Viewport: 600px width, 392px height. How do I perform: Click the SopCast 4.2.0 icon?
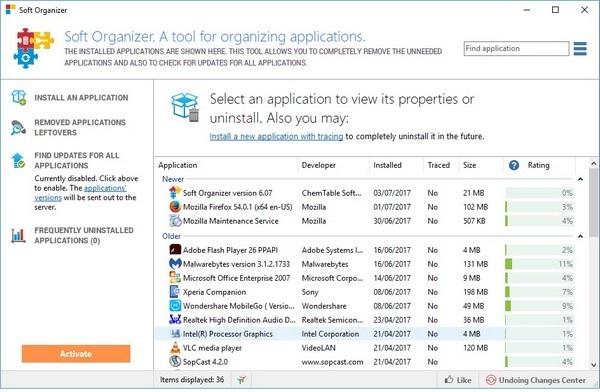(175, 361)
